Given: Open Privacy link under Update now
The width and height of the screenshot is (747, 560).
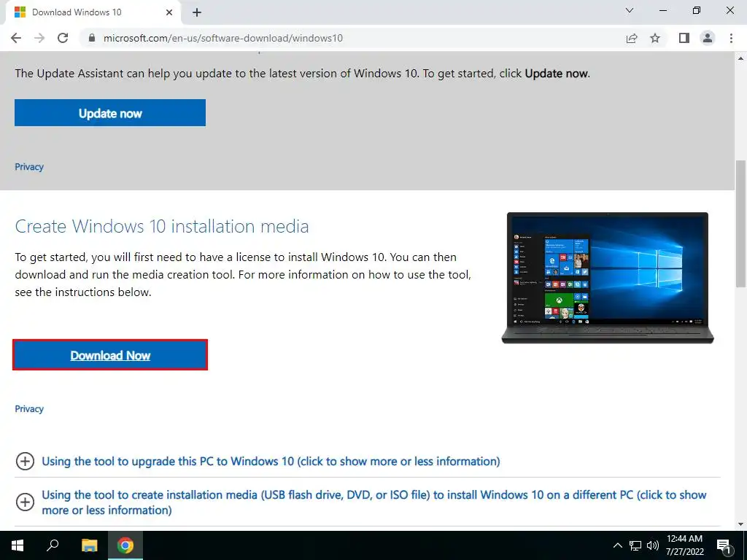Looking at the screenshot, I should tap(29, 167).
